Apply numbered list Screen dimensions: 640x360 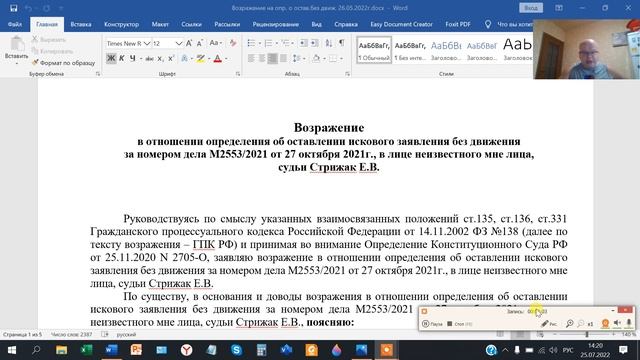click(268, 43)
